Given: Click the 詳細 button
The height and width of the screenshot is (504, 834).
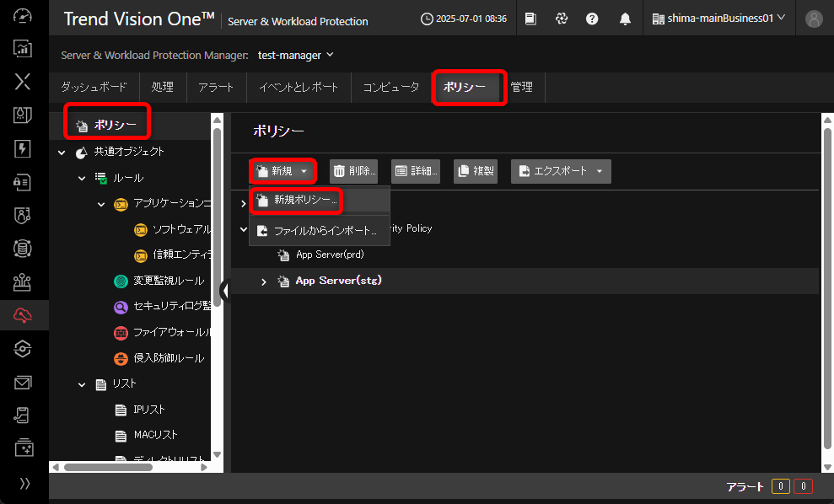Looking at the screenshot, I should [416, 171].
